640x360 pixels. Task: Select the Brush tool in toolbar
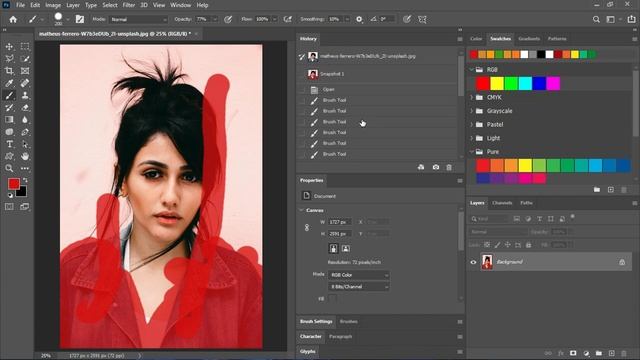click(9, 96)
